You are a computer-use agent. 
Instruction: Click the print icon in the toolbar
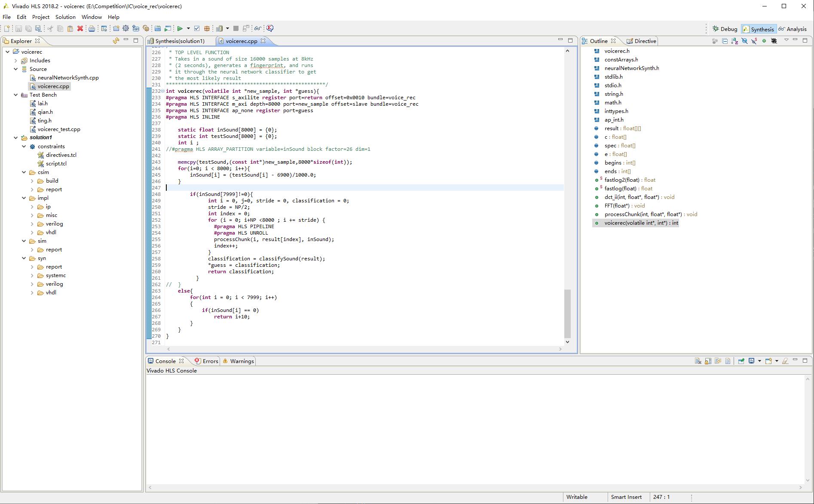pyautogui.click(x=92, y=28)
